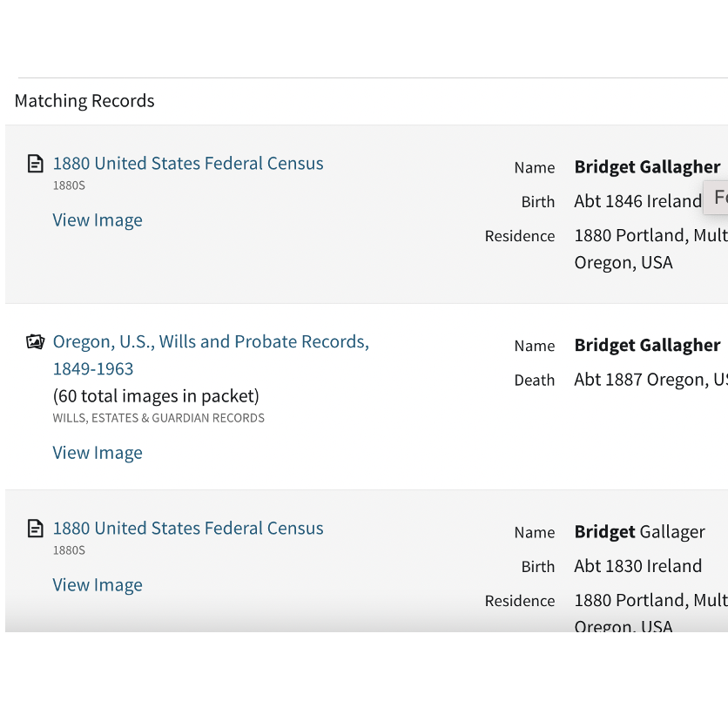The width and height of the screenshot is (728, 728).
Task: Select the Bridget Gallager name born 1830
Action: (640, 531)
